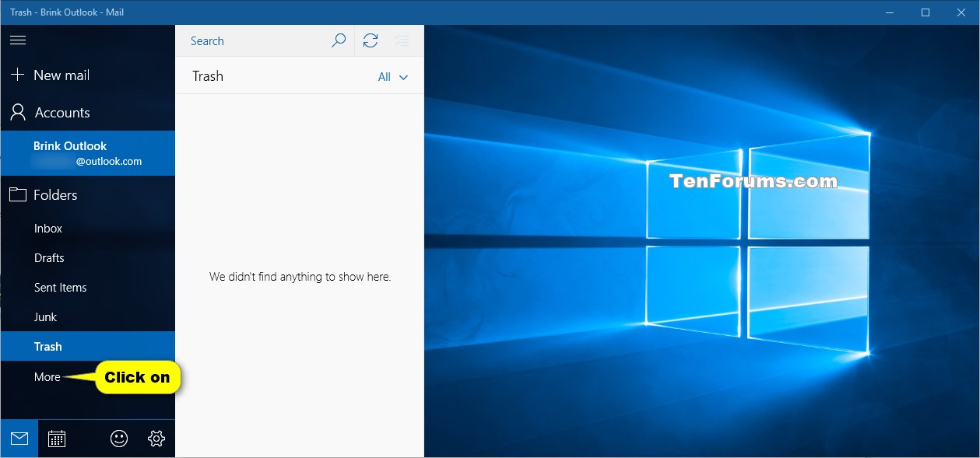Screen dimensions: 980x458
Task: Open Settings gear icon
Action: (156, 439)
